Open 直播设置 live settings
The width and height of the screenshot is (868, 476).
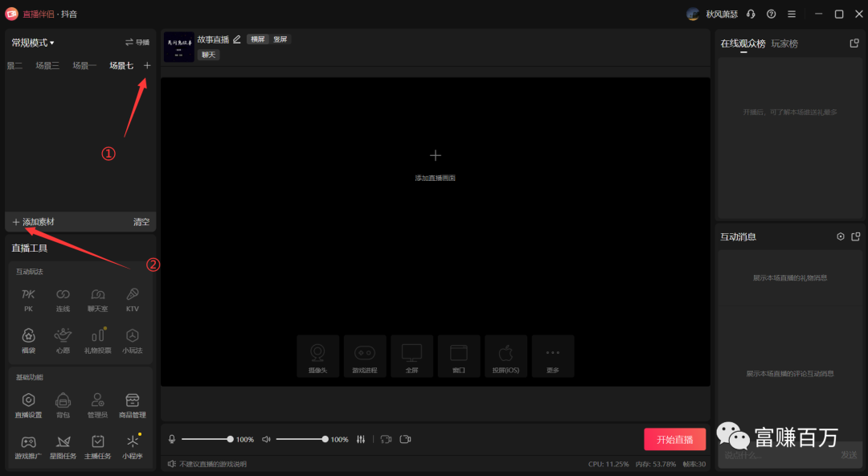coord(28,404)
